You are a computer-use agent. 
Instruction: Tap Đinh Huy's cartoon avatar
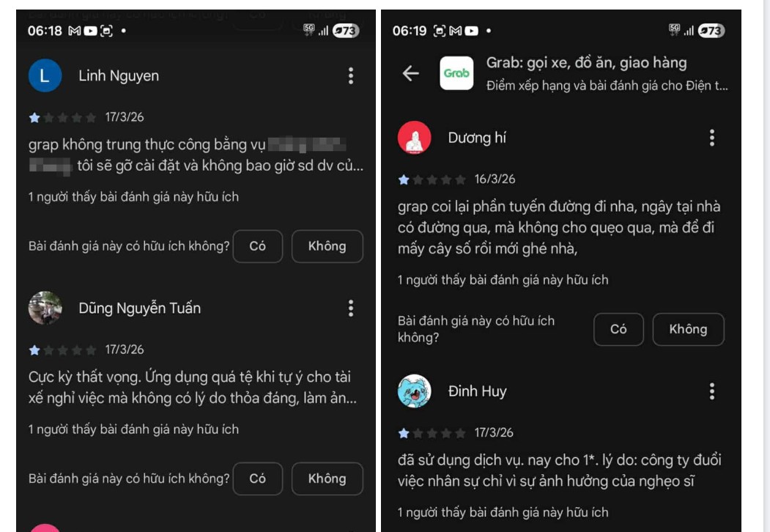tap(414, 391)
